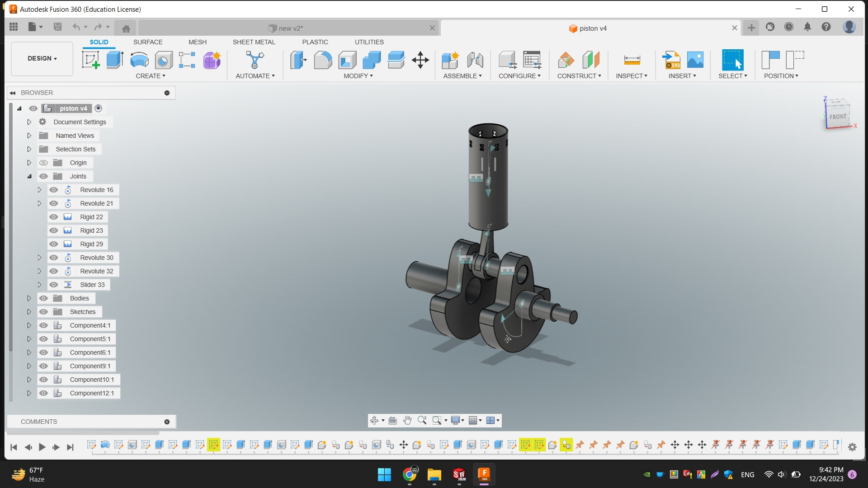Select the Combine tool

(x=372, y=60)
